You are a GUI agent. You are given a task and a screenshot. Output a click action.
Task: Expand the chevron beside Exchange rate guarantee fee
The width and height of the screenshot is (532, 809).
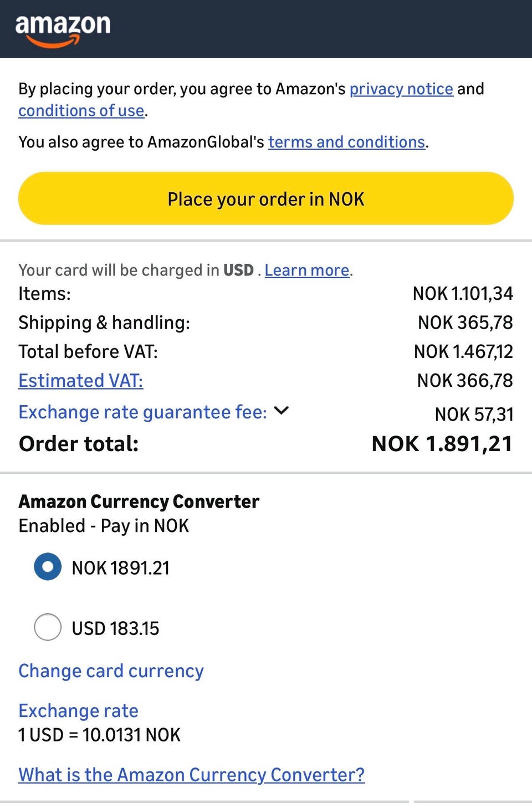click(282, 411)
